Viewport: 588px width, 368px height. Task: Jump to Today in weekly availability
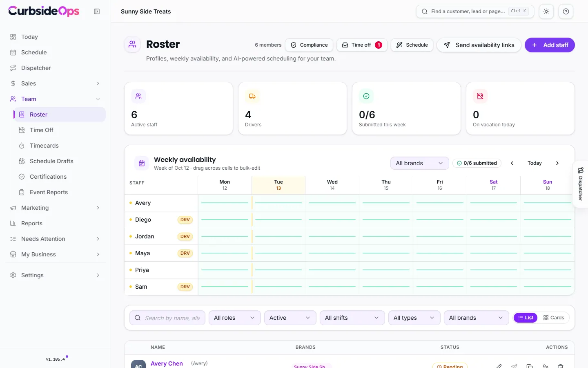pos(535,163)
